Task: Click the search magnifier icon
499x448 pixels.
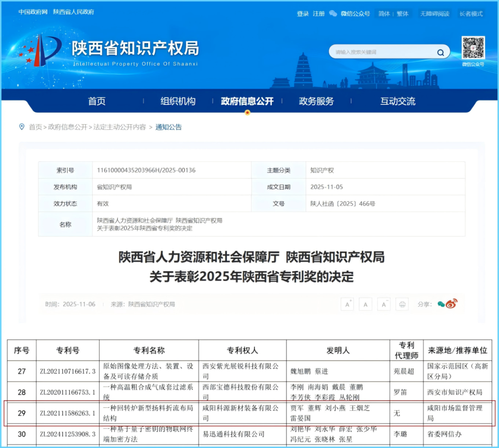Action: 440,52
